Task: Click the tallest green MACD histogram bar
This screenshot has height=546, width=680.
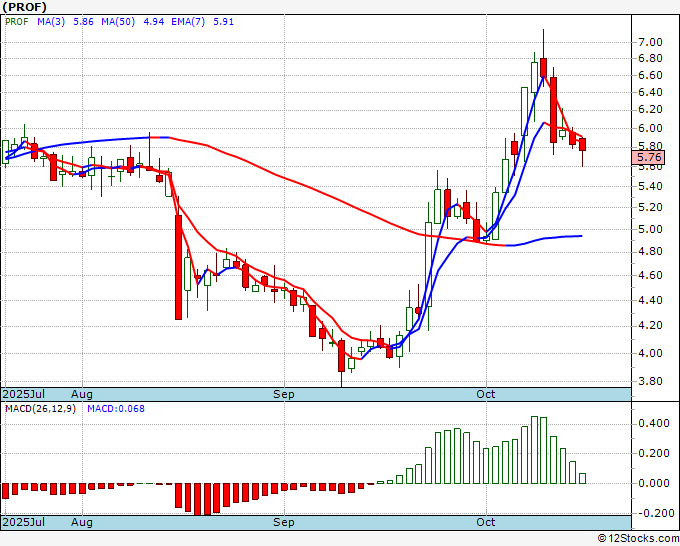Action: click(x=534, y=450)
